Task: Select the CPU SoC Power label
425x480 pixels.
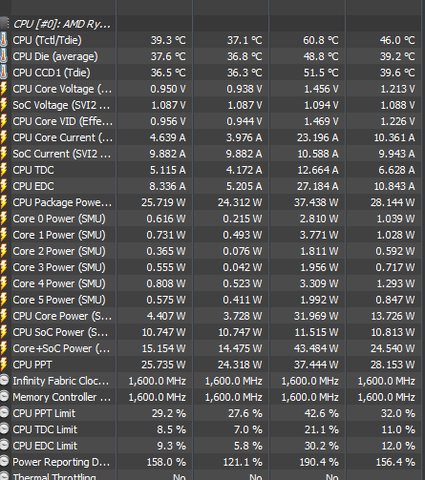Action: click(60, 332)
